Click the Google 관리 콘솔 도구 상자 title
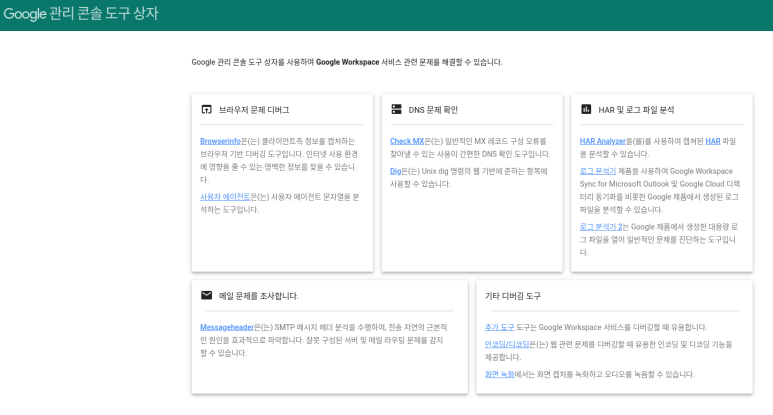This screenshot has width=773, height=415. pos(81,13)
